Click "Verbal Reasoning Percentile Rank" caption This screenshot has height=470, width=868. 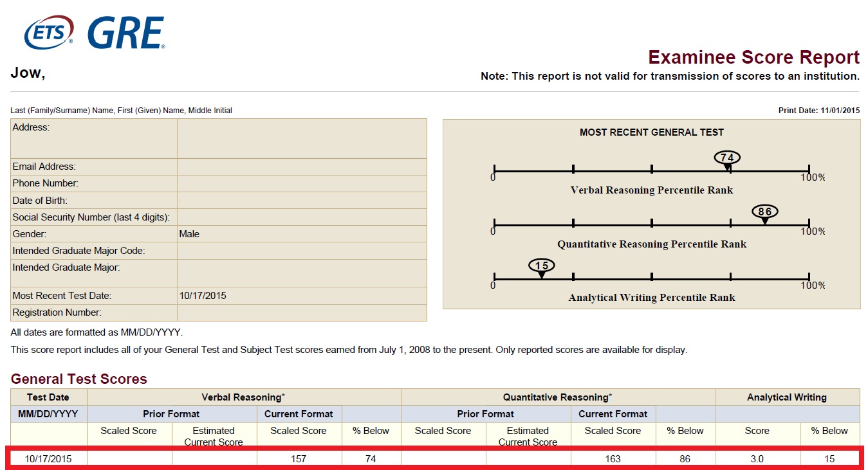pyautogui.click(x=652, y=190)
